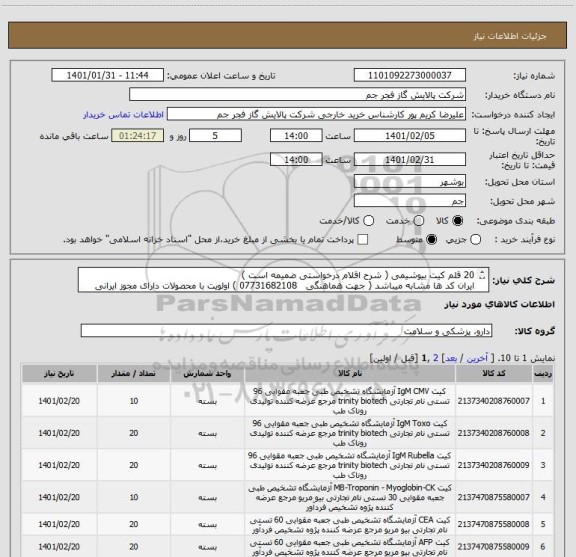The height and width of the screenshot is (557, 576).
Task: Click the نام کالا column header
Action: click(350, 374)
